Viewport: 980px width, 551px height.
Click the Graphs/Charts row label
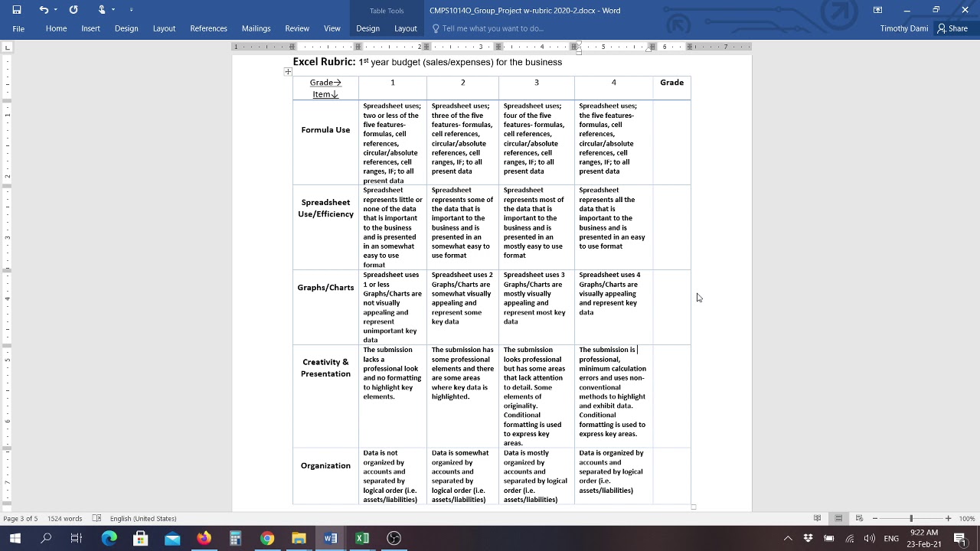point(325,288)
